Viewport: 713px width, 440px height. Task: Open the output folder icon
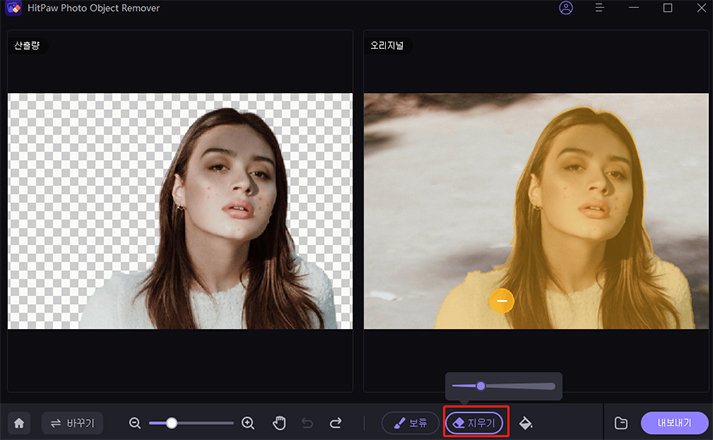(621, 423)
